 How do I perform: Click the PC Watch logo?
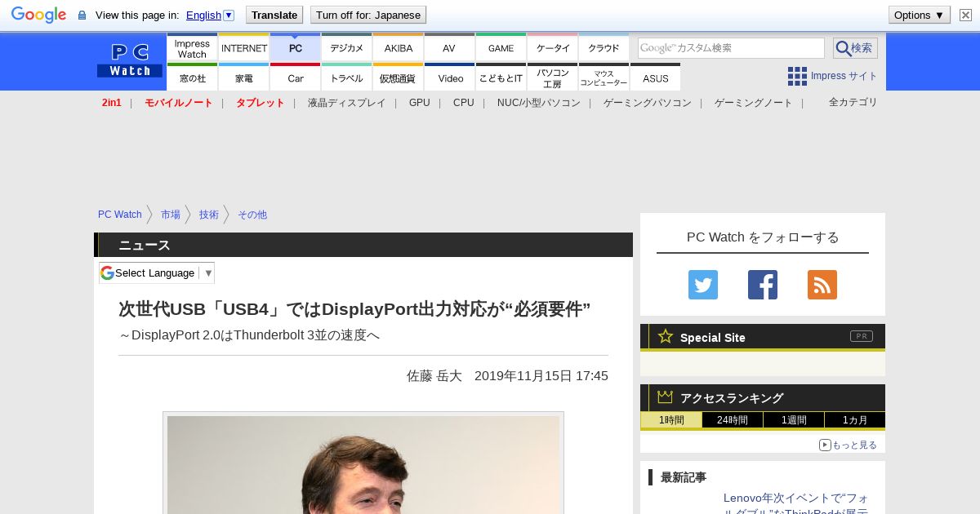click(130, 60)
